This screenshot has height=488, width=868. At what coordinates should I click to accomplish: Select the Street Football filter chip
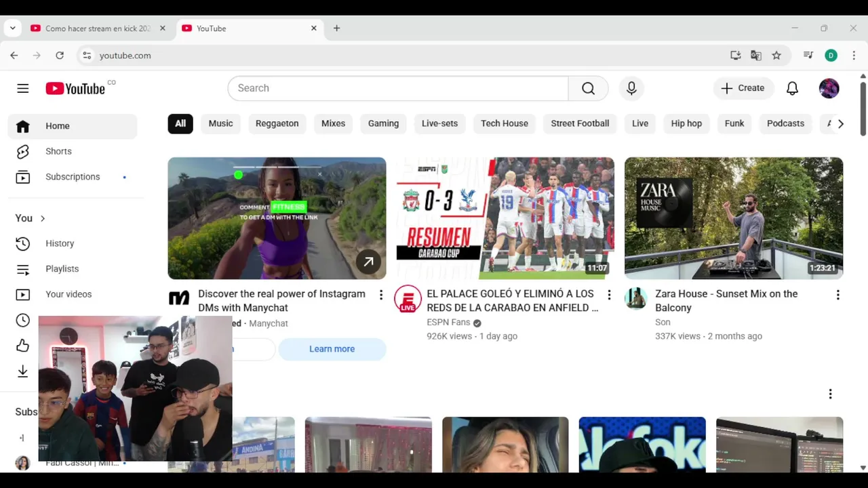pos(580,123)
